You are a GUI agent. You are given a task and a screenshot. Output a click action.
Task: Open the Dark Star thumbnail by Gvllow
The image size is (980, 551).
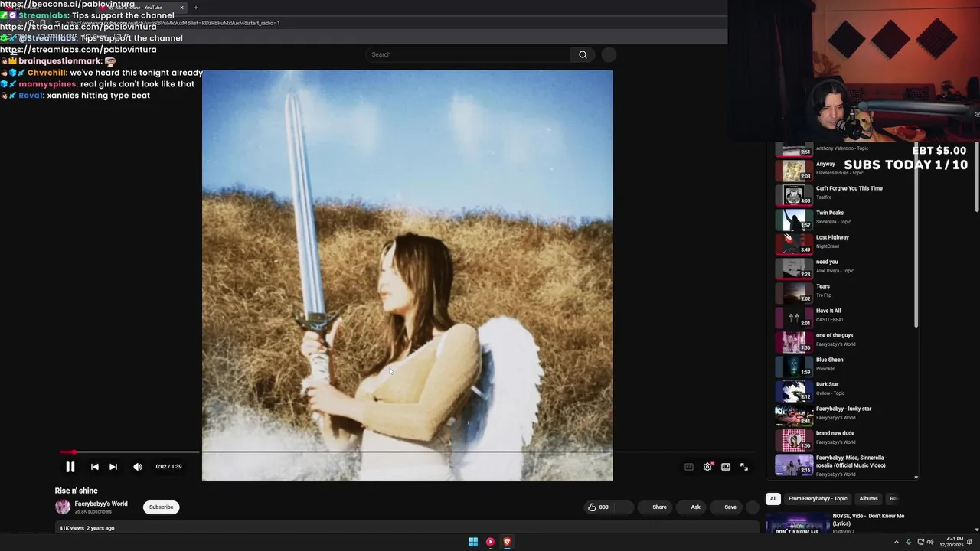794,390
